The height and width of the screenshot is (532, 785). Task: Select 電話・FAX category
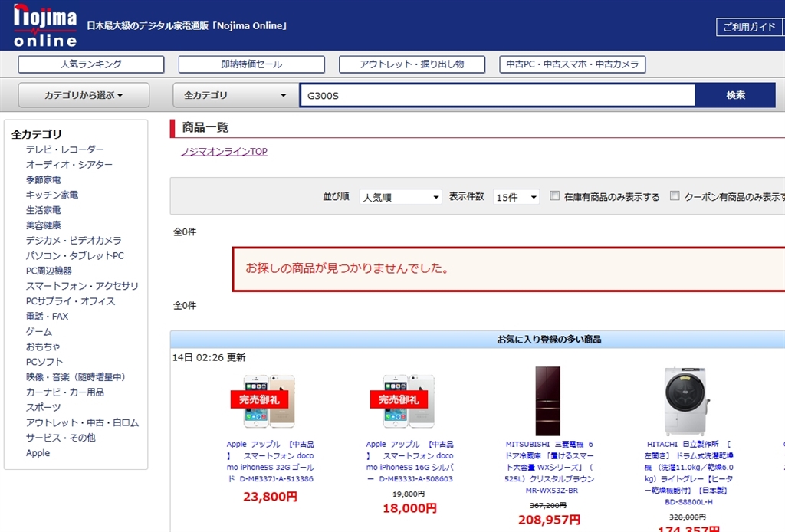point(47,317)
